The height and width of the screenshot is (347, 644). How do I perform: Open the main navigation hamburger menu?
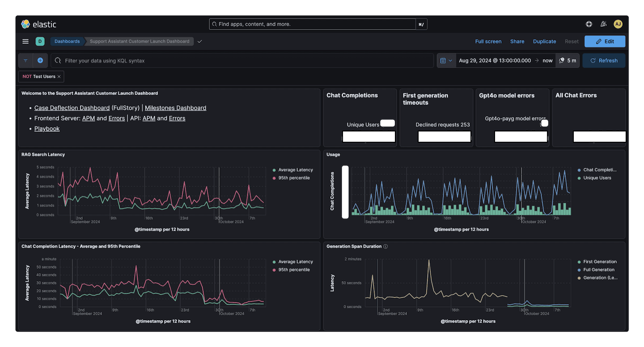click(25, 41)
